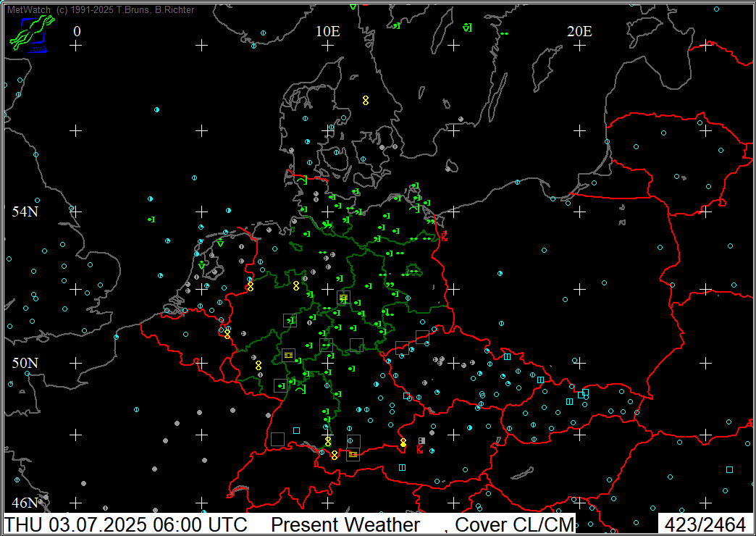The width and height of the screenshot is (756, 536).
Task: Select the green arc symbol on the Danish-German border
Action: point(302,180)
